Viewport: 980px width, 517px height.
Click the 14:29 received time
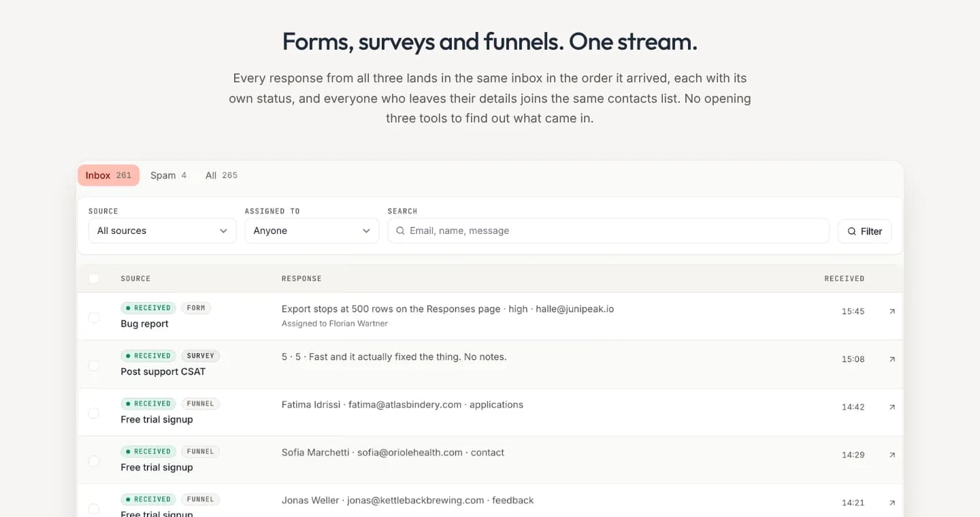pyautogui.click(x=853, y=454)
